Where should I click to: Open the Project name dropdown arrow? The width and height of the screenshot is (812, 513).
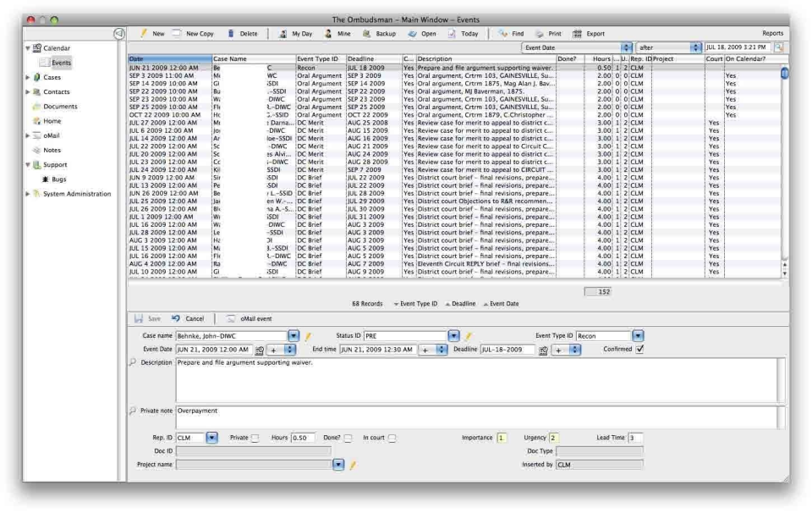(x=338, y=465)
